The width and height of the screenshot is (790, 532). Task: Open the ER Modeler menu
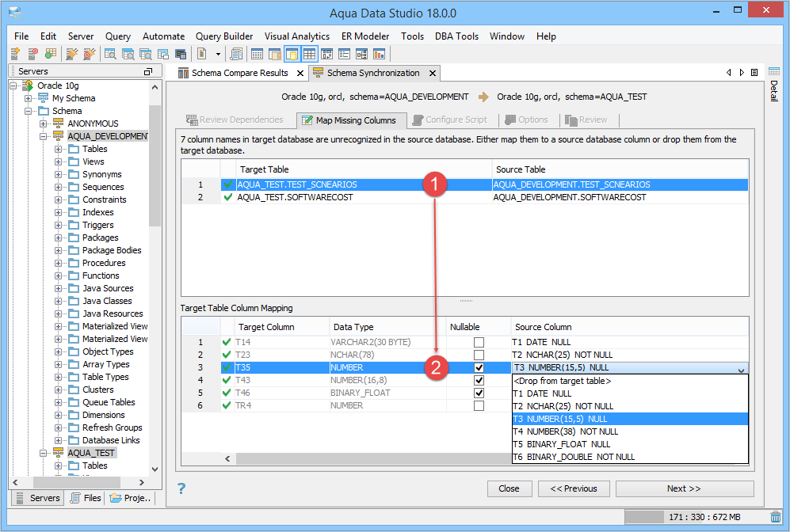pos(364,36)
